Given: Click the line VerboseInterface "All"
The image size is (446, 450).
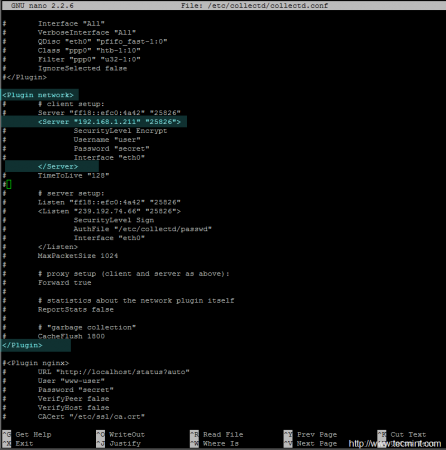Looking at the screenshot, I should click(87, 32).
